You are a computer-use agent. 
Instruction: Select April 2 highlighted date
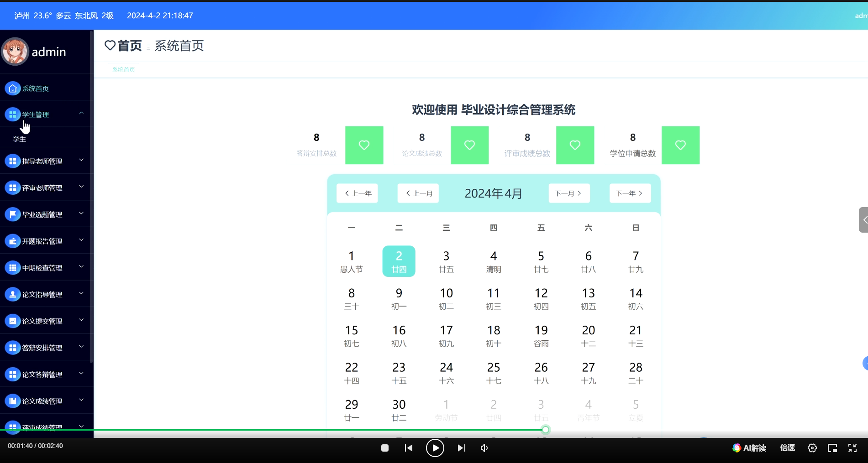coord(399,261)
